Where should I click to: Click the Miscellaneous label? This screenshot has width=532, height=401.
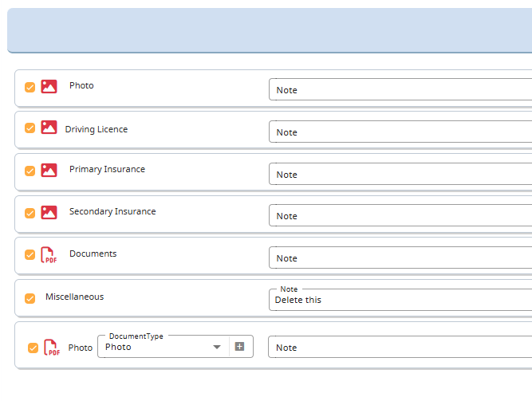(x=74, y=297)
